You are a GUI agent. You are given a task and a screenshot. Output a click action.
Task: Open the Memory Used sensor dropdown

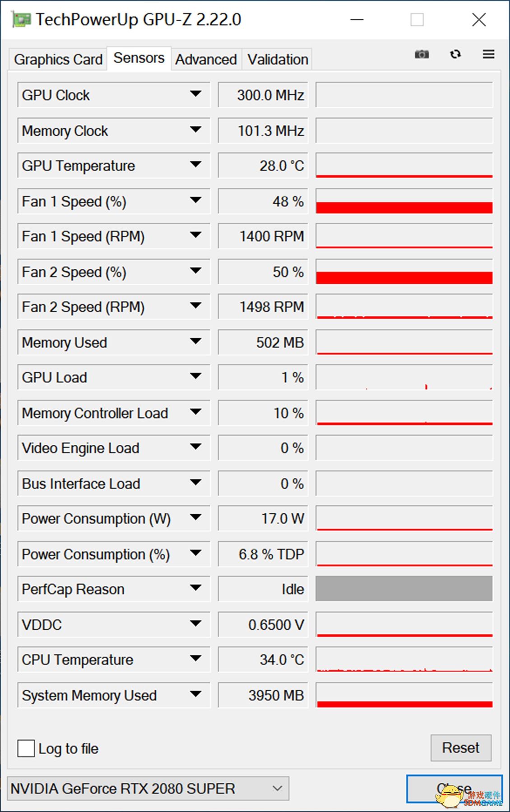[195, 341]
